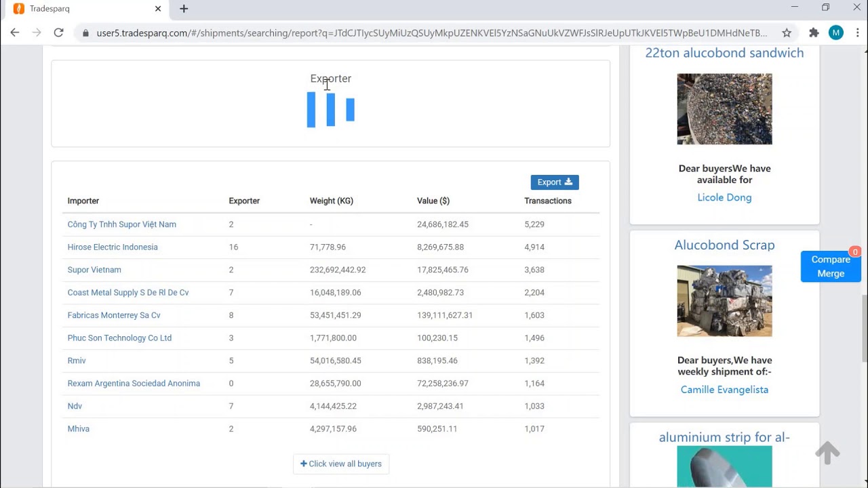Click value 139,111,627.31 for Fabricas Monterrey
This screenshot has width=868, height=488.
click(x=445, y=315)
